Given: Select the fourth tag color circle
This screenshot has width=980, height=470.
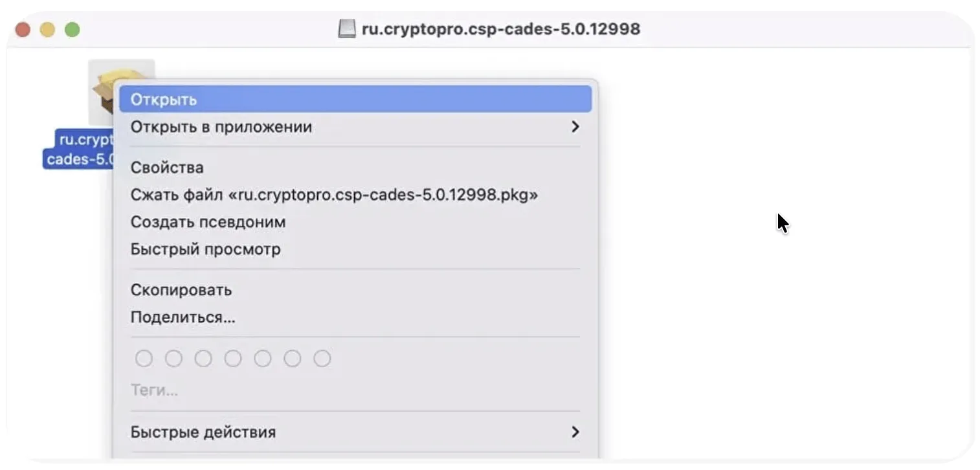Looking at the screenshot, I should pos(233,358).
